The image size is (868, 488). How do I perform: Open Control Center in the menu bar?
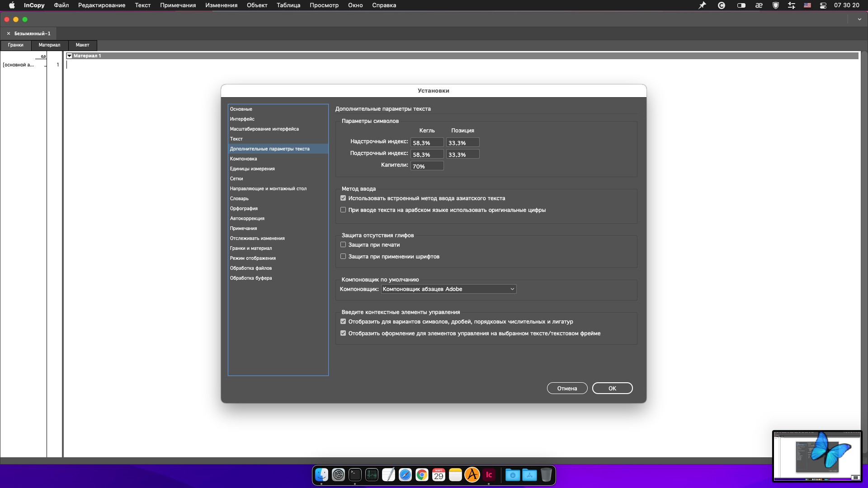click(823, 5)
